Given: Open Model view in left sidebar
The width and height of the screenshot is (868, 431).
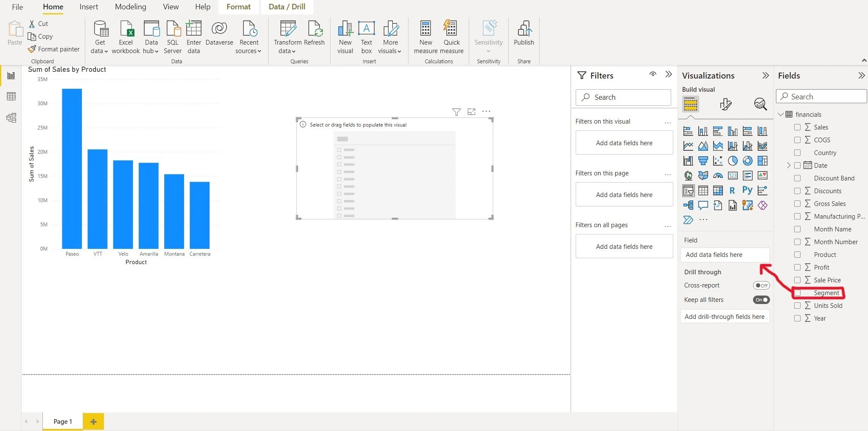Looking at the screenshot, I should [11, 118].
